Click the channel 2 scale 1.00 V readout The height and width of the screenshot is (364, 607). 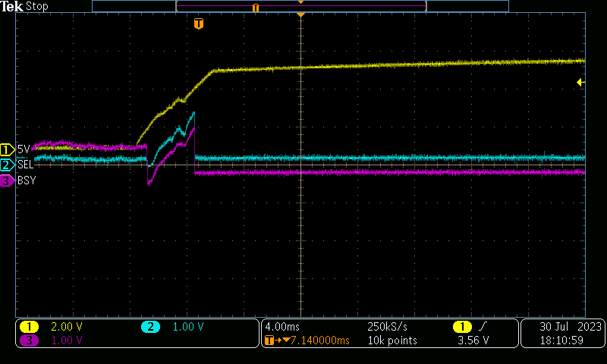point(188,327)
